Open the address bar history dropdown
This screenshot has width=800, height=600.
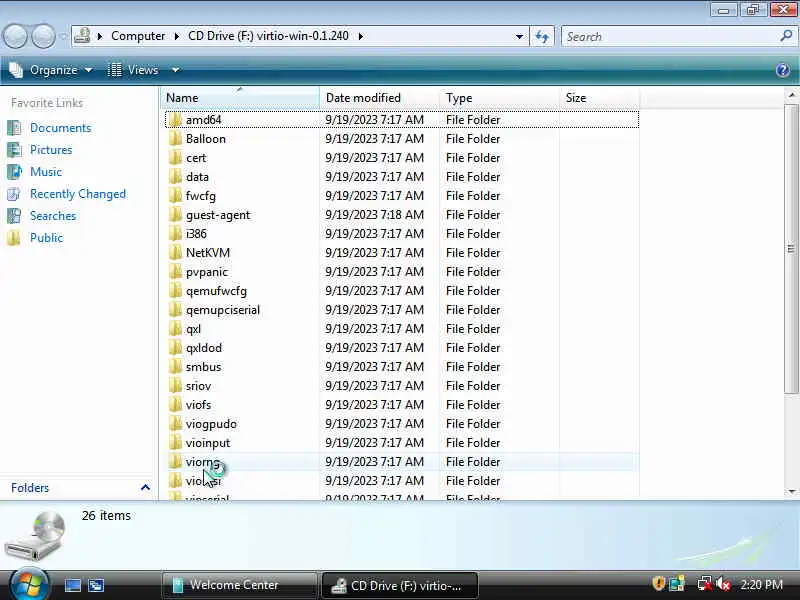pos(519,37)
